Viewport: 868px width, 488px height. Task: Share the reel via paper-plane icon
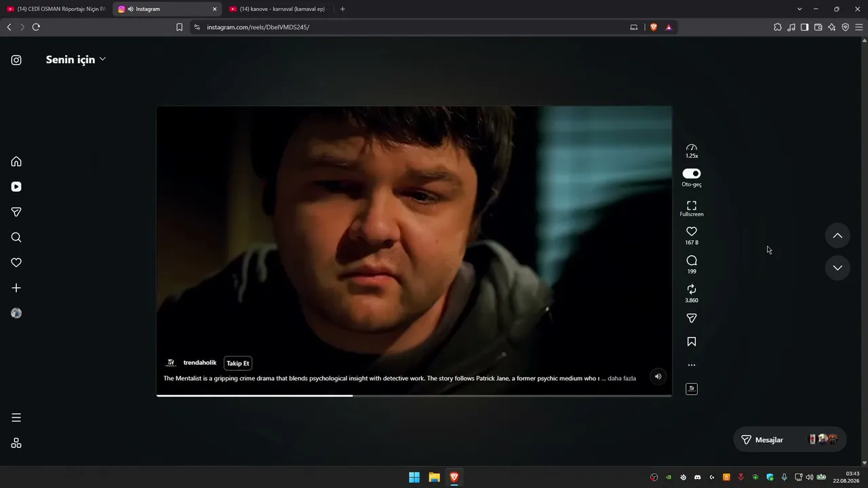692,318
